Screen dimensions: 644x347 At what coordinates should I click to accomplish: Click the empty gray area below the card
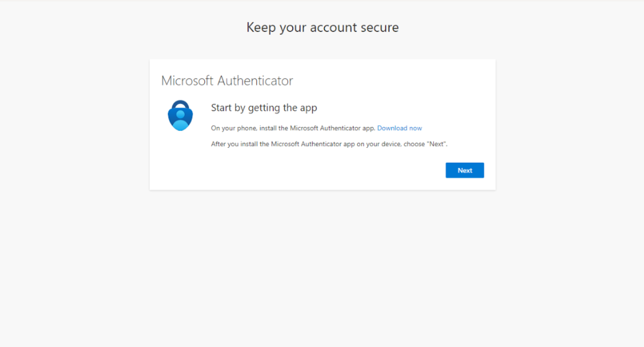coord(322,266)
